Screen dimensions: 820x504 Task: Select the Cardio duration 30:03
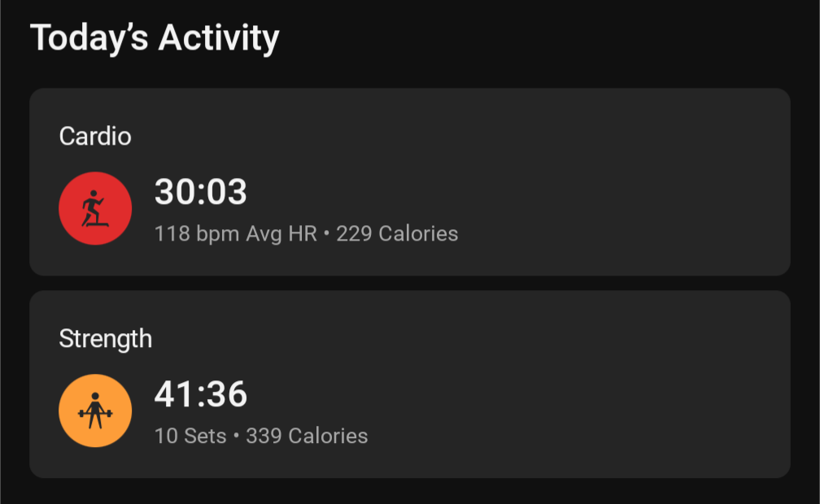pos(201,191)
